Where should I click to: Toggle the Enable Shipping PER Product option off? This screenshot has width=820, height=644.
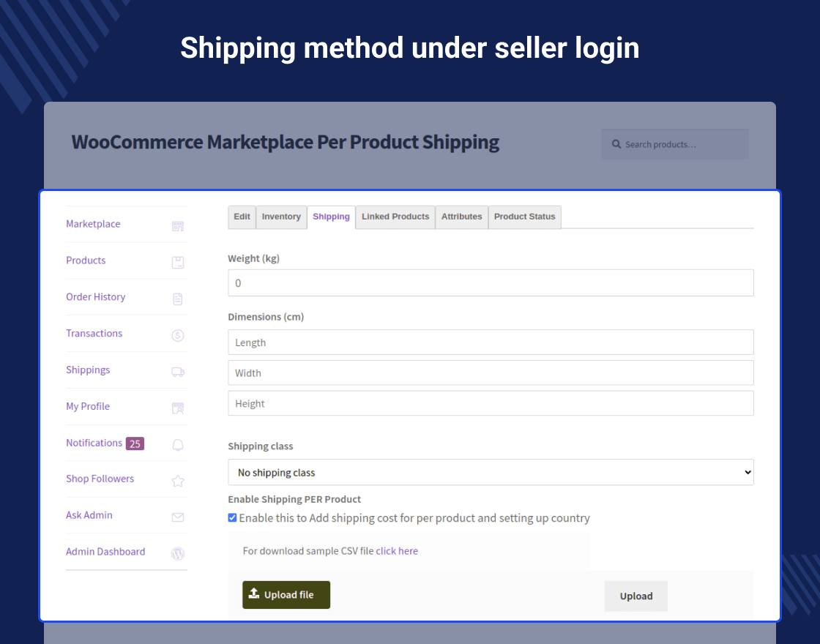pyautogui.click(x=232, y=517)
